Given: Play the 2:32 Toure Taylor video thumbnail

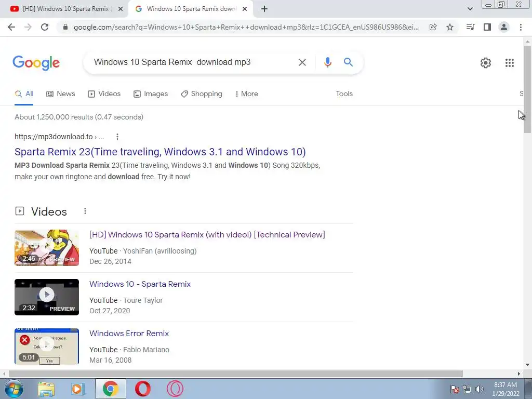Looking at the screenshot, I should tap(47, 297).
